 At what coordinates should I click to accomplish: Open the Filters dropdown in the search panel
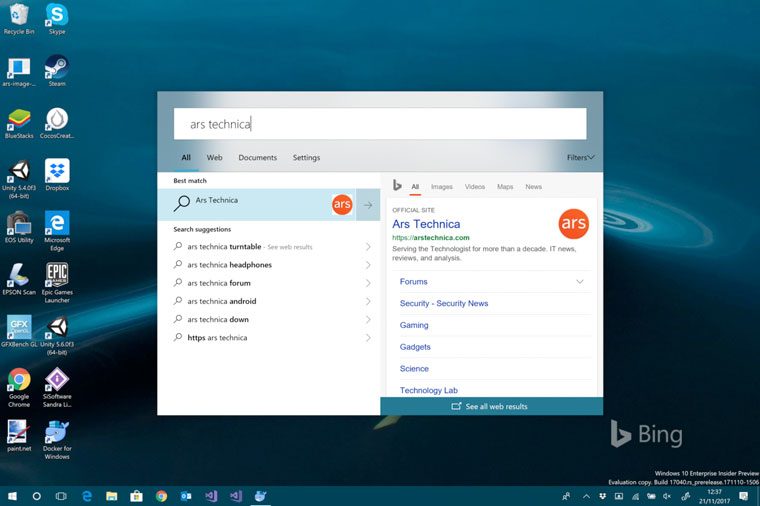pos(580,158)
